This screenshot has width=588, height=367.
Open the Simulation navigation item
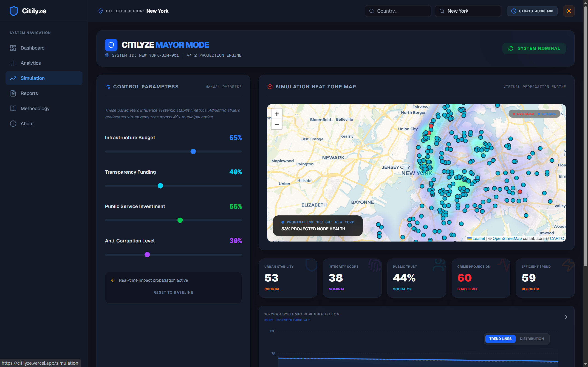(44, 78)
